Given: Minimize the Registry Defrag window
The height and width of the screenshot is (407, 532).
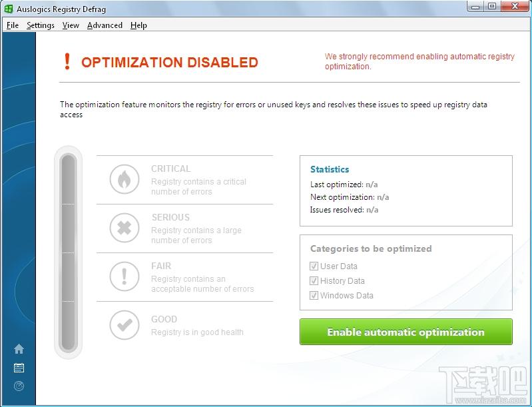Looking at the screenshot, I should click(475, 7).
